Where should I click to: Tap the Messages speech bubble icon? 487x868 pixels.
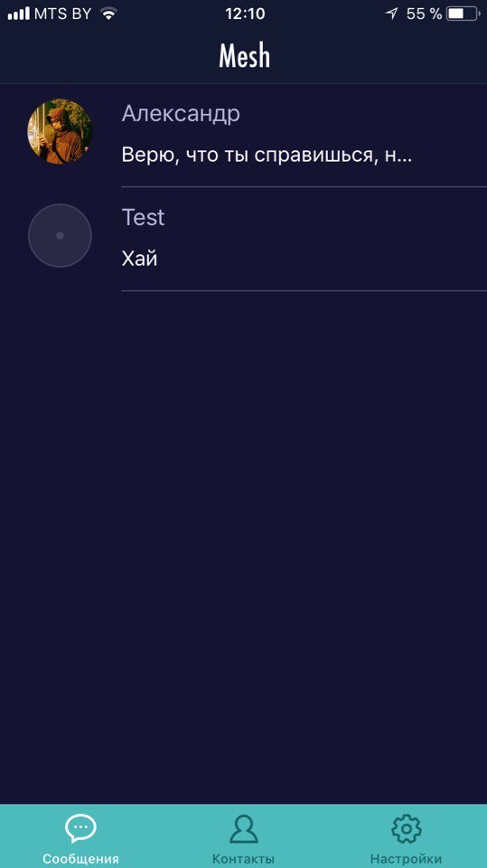tap(80, 829)
